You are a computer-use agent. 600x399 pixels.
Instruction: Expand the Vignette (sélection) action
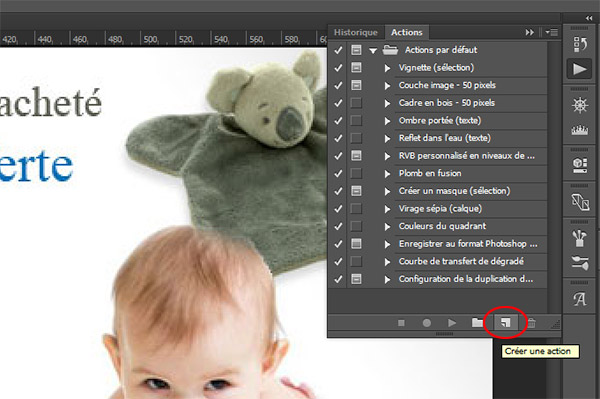387,68
